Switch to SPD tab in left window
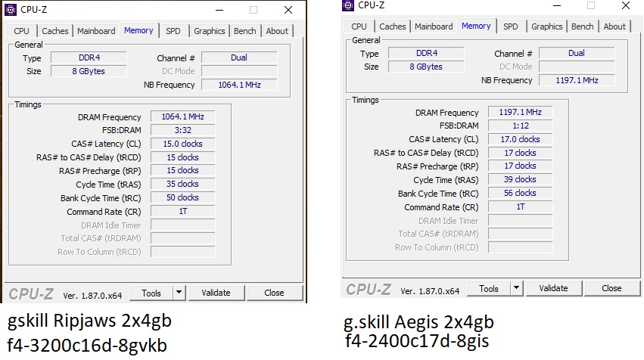The height and width of the screenshot is (360, 644). click(173, 31)
